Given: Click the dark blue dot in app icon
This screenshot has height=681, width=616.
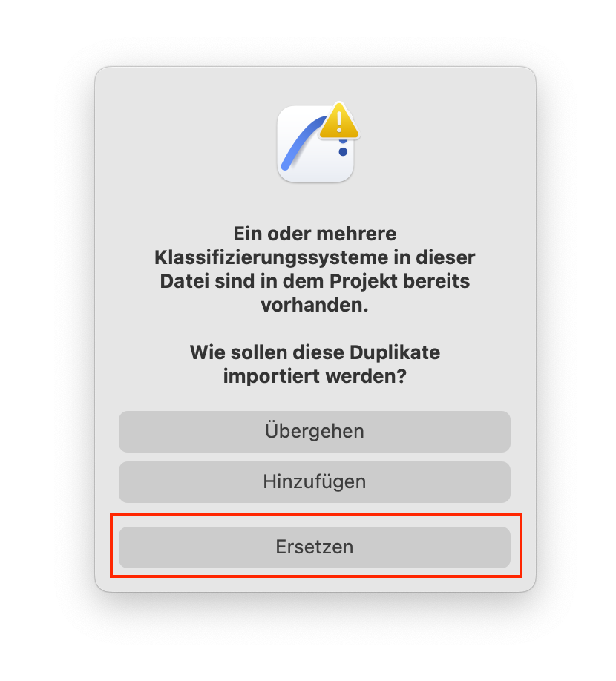Looking at the screenshot, I should (x=343, y=151).
